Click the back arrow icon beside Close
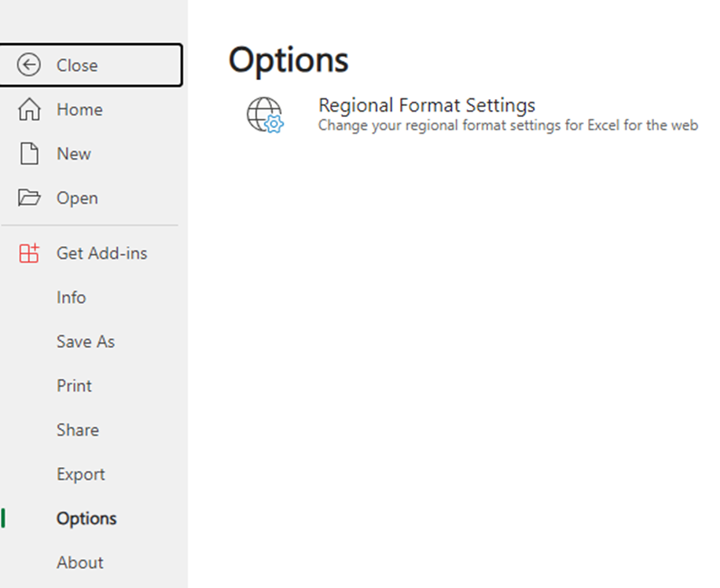Screen dimensions: 720x588 (x=29, y=65)
